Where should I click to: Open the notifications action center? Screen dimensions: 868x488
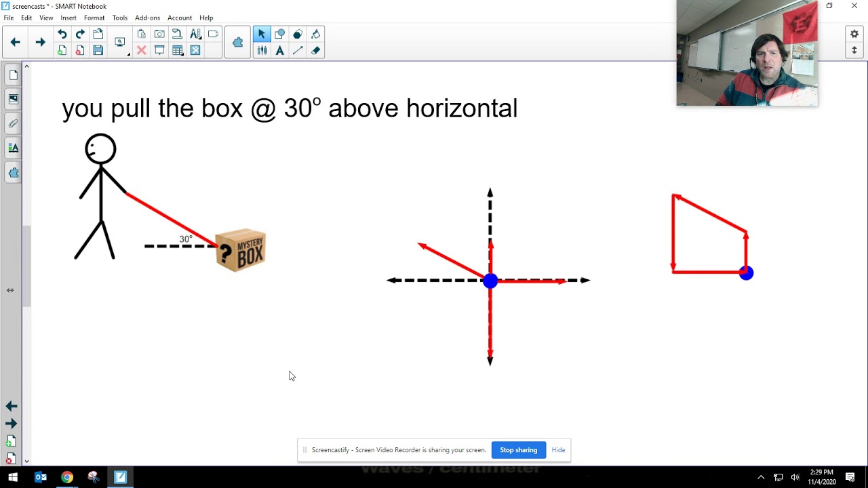point(850,477)
